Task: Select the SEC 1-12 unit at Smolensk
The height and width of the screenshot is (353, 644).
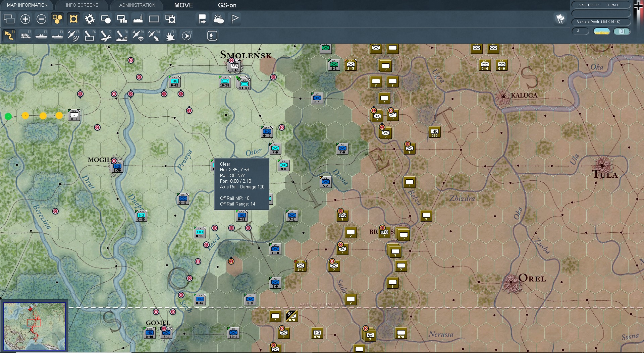Action: [x=234, y=66]
